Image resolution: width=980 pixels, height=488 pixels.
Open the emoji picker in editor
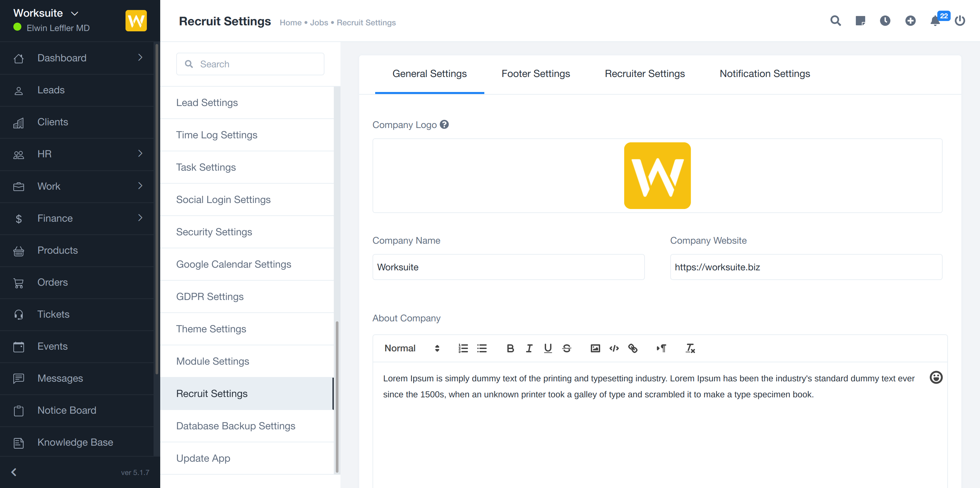tap(936, 377)
